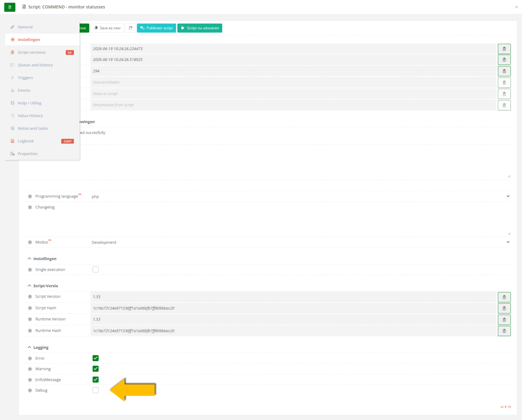Click the help icon beside Script Hash

pyautogui.click(x=30, y=308)
